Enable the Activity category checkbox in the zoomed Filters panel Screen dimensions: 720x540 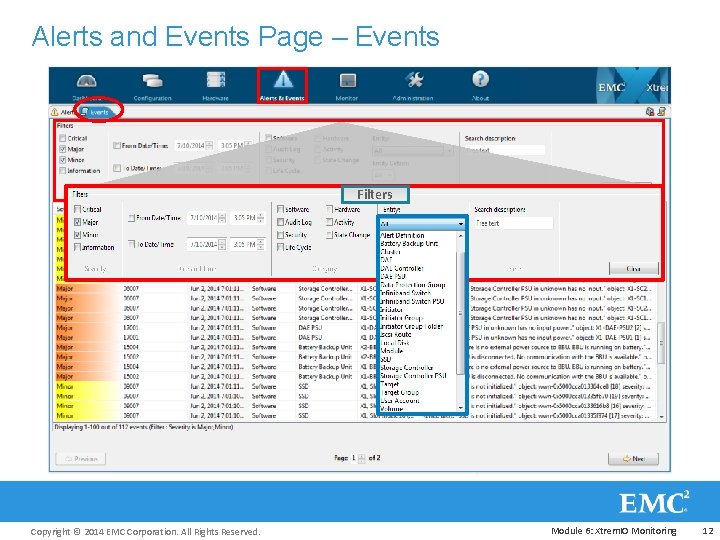(x=329, y=222)
